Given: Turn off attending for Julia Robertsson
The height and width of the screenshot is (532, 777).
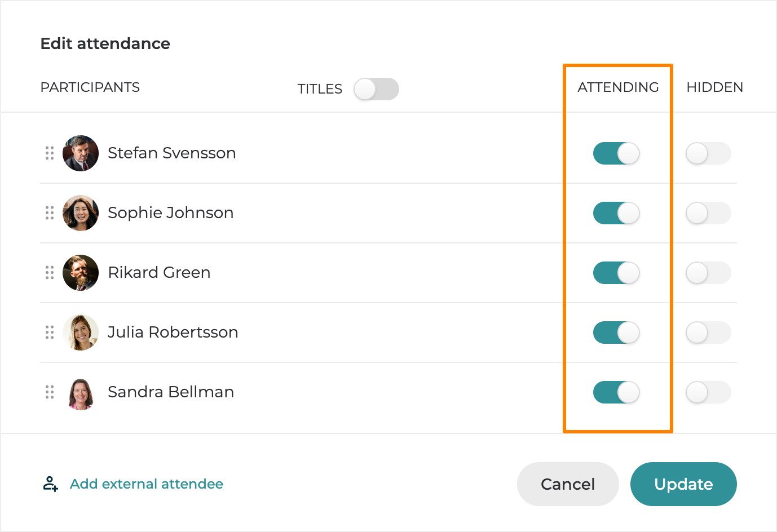Looking at the screenshot, I should click(x=616, y=333).
